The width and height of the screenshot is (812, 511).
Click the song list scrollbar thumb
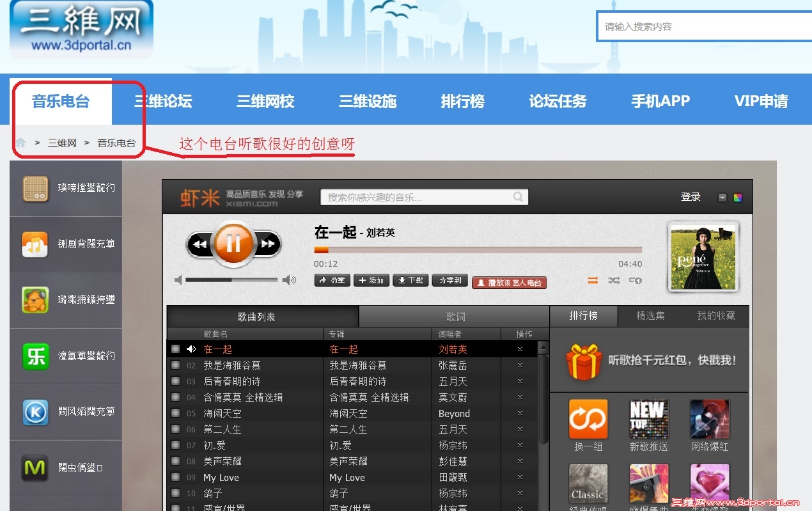pyautogui.click(x=543, y=399)
